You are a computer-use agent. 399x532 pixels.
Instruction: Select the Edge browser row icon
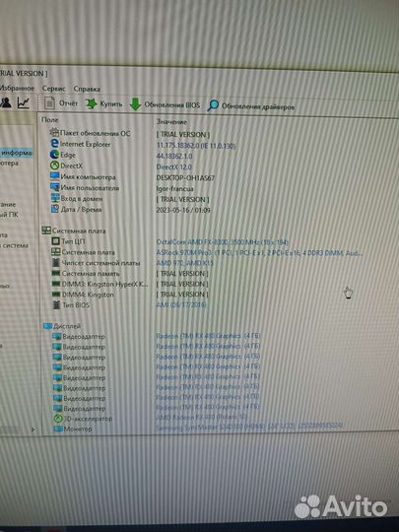(54, 155)
